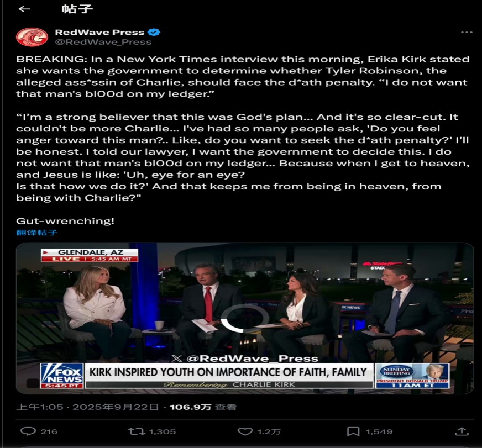Open the @RedWave_Press handle link
The height and width of the screenshot is (448, 482).
pyautogui.click(x=103, y=42)
